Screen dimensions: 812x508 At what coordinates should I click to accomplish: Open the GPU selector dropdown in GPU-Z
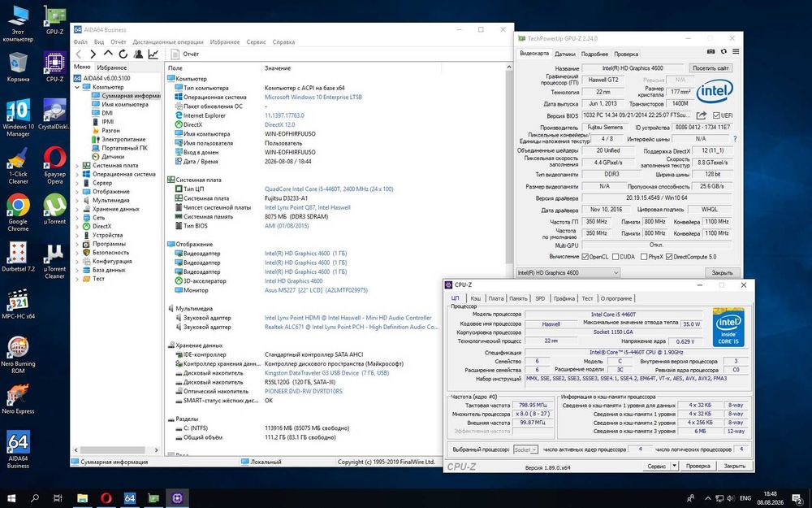[x=568, y=272]
